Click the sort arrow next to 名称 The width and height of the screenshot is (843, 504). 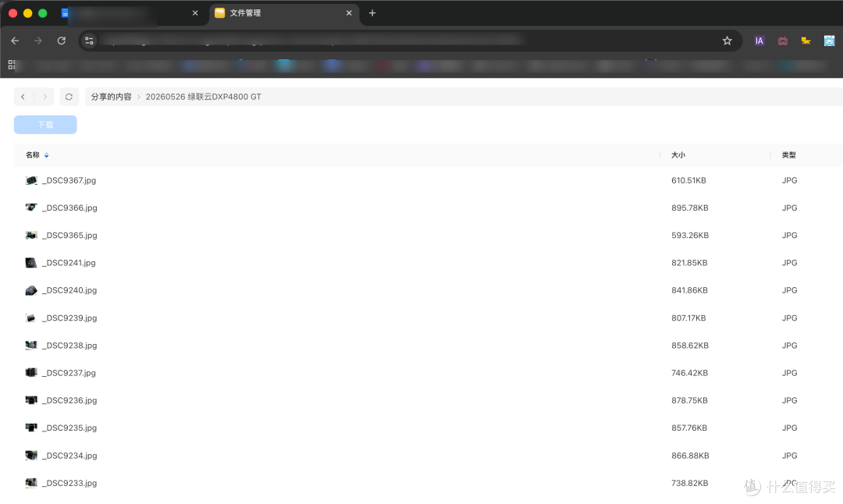(x=47, y=155)
